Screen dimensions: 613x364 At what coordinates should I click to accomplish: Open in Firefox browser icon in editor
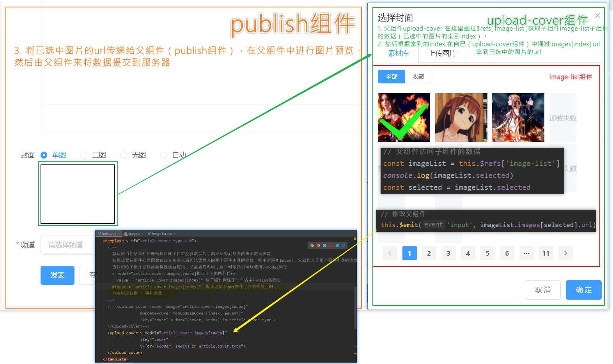click(318, 246)
